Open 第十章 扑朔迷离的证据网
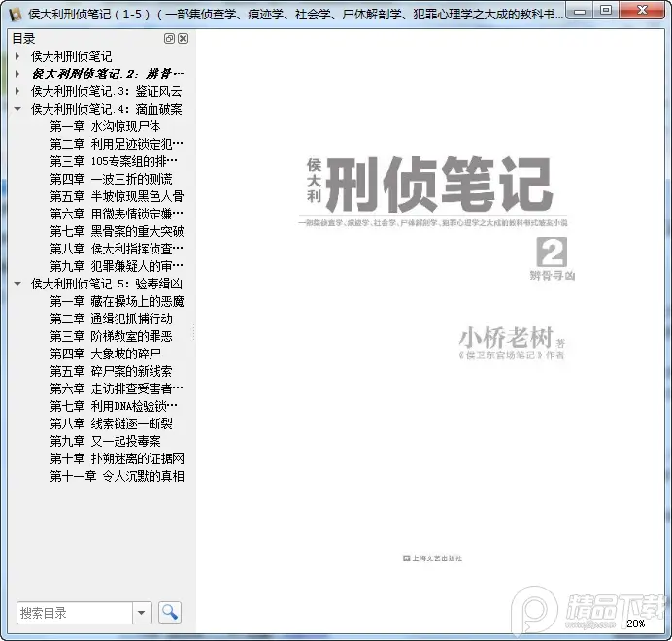The width and height of the screenshot is (672, 641). (117, 458)
